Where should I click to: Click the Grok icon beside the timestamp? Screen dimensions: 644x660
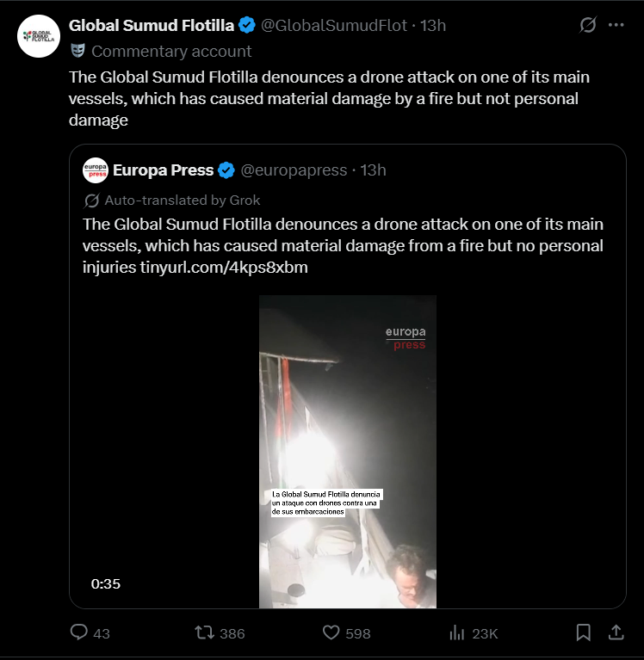pos(588,25)
